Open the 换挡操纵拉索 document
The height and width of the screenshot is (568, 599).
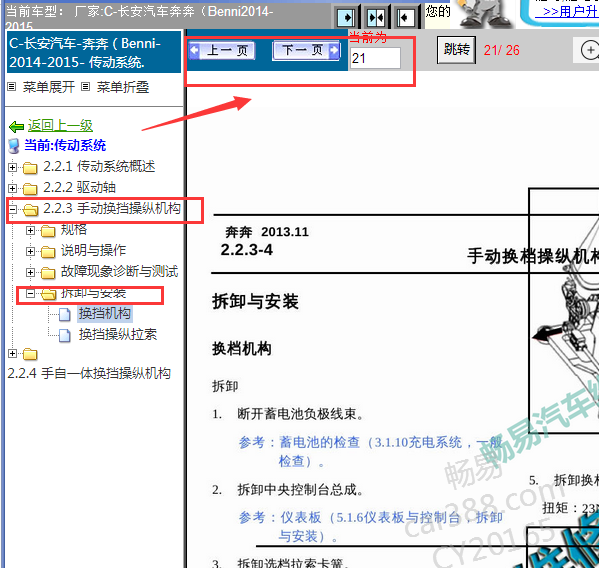click(x=118, y=335)
